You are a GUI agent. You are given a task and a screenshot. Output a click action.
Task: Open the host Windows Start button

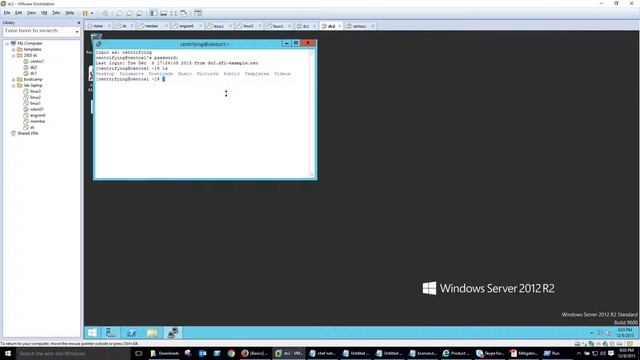(x=8, y=353)
